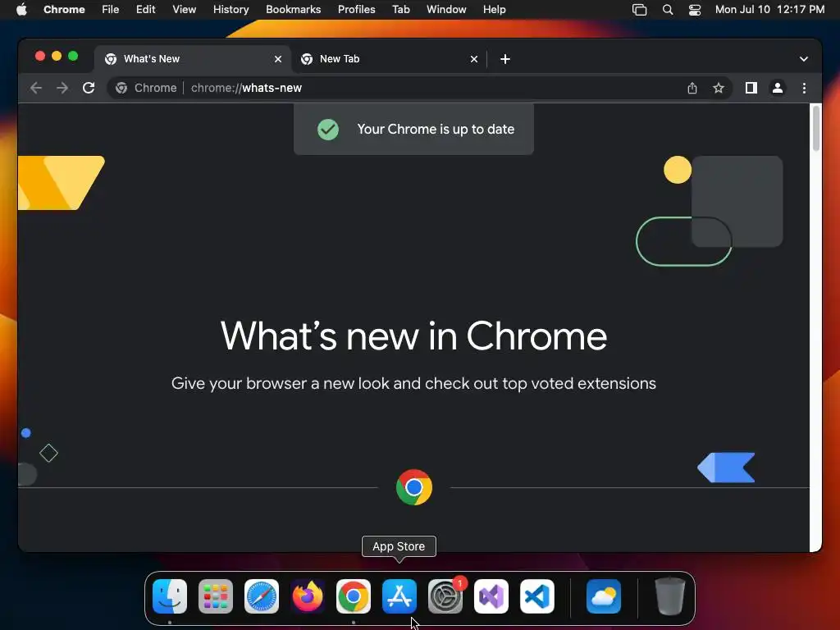Click the Chrome icon in the Dock
840x630 pixels.
click(x=354, y=596)
